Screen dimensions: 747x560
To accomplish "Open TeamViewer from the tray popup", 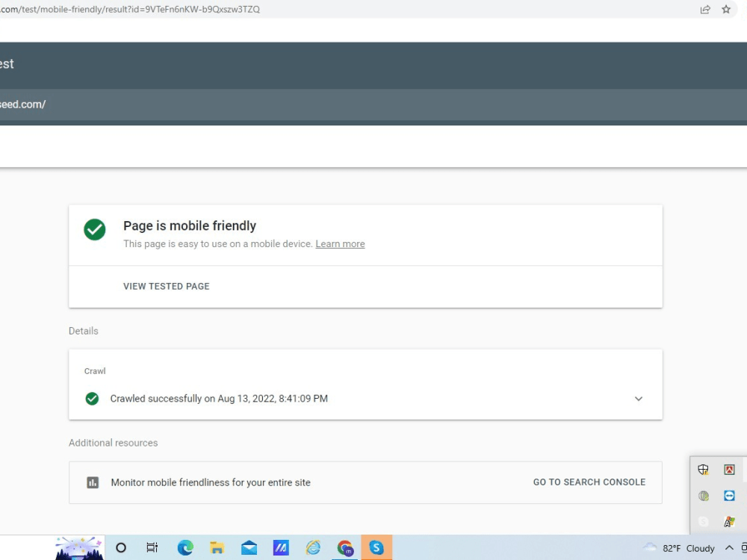I will click(729, 496).
